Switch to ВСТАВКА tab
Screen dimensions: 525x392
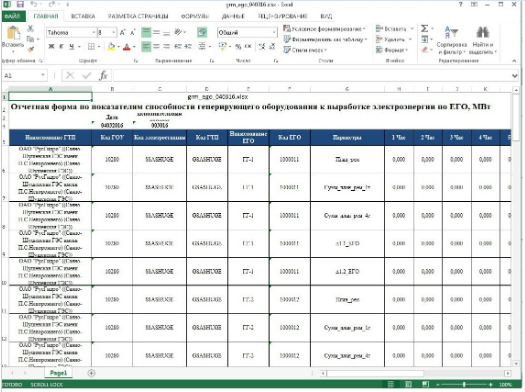[83, 16]
